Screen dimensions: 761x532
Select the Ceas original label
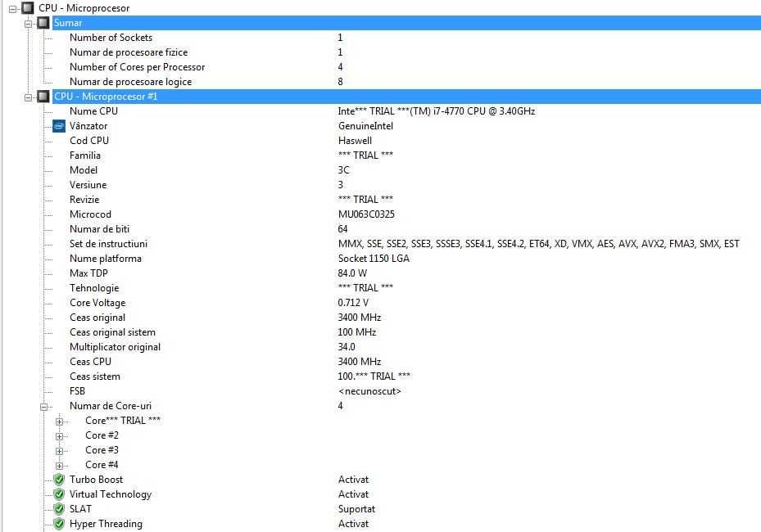click(x=97, y=318)
